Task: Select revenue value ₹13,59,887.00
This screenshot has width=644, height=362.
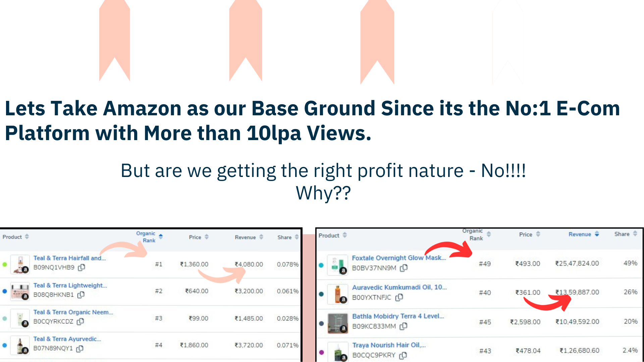Action: point(577,292)
